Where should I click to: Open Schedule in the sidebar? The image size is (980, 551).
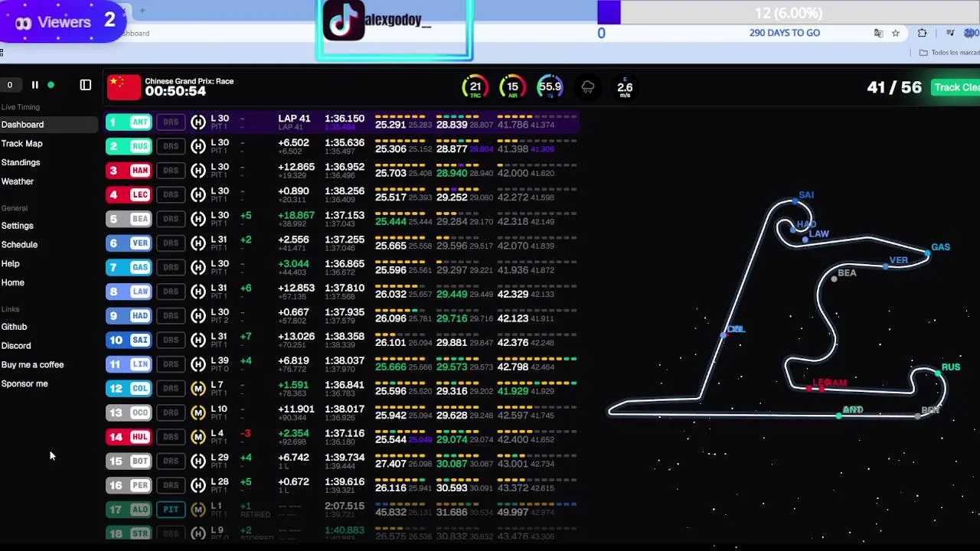tap(19, 245)
